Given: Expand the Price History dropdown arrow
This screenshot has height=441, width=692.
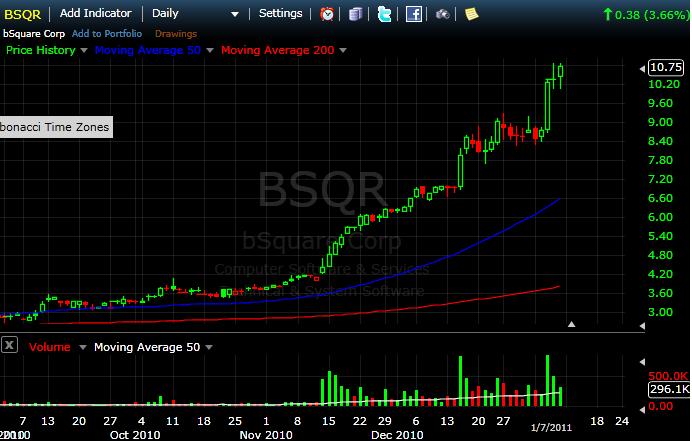Looking at the screenshot, I should pos(84,50).
